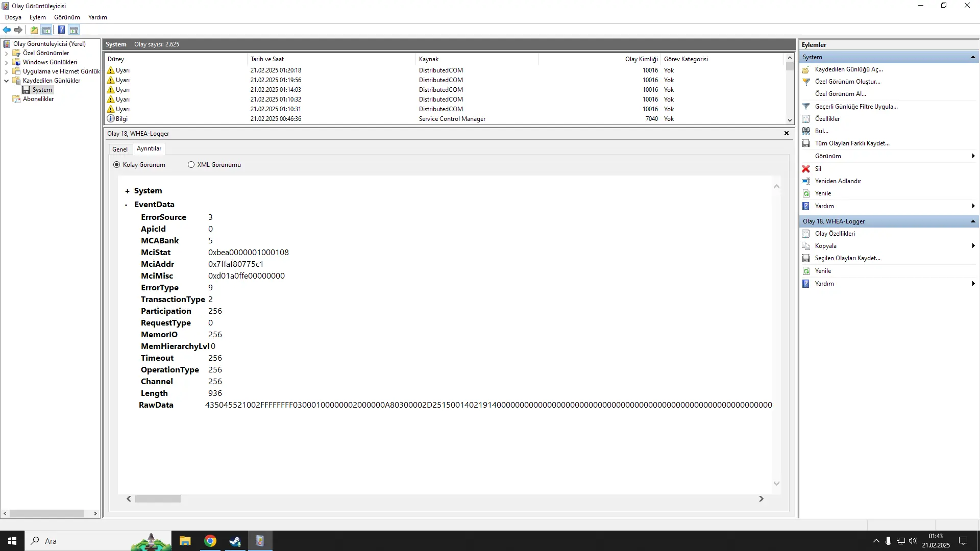980x551 pixels.
Task: Click the right arrow of details horizontal scrollbar
Action: (x=761, y=499)
